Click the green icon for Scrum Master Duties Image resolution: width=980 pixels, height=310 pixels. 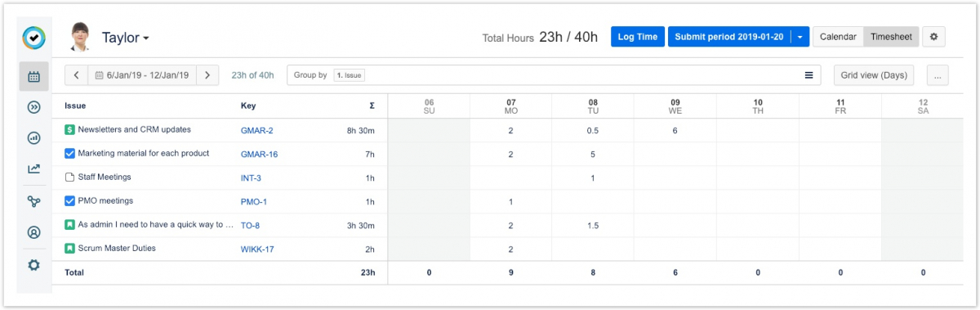pos(69,248)
